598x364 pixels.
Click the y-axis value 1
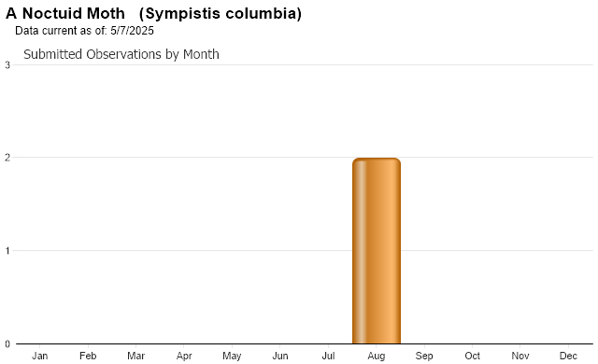click(7, 251)
